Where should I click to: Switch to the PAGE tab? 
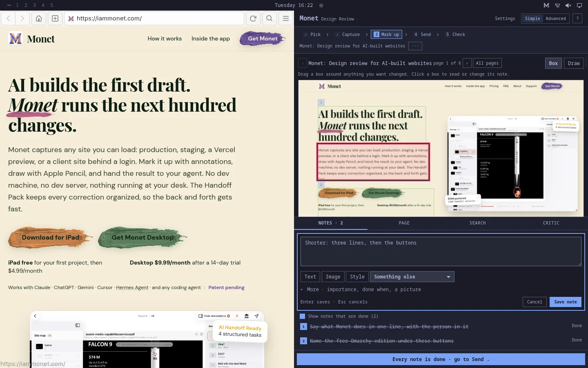pos(404,223)
